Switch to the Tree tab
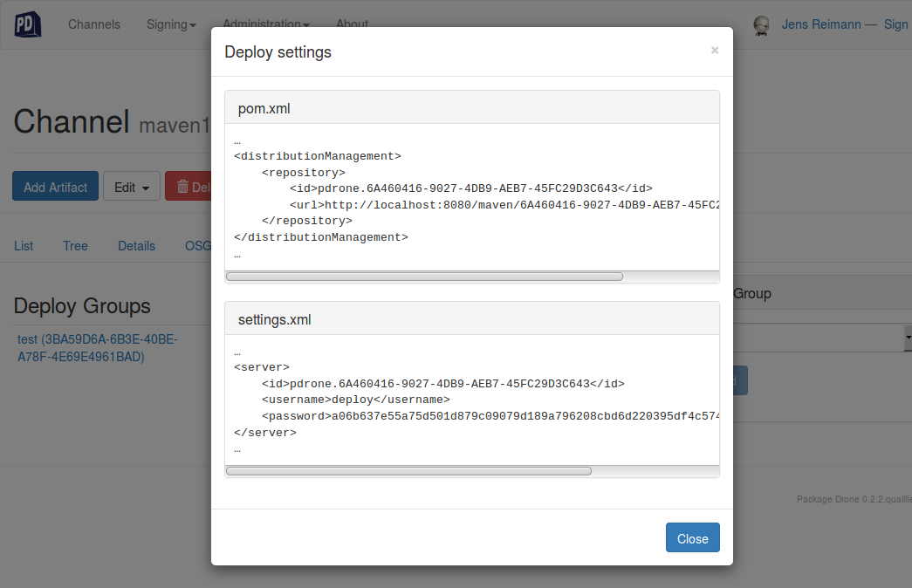 tap(75, 246)
